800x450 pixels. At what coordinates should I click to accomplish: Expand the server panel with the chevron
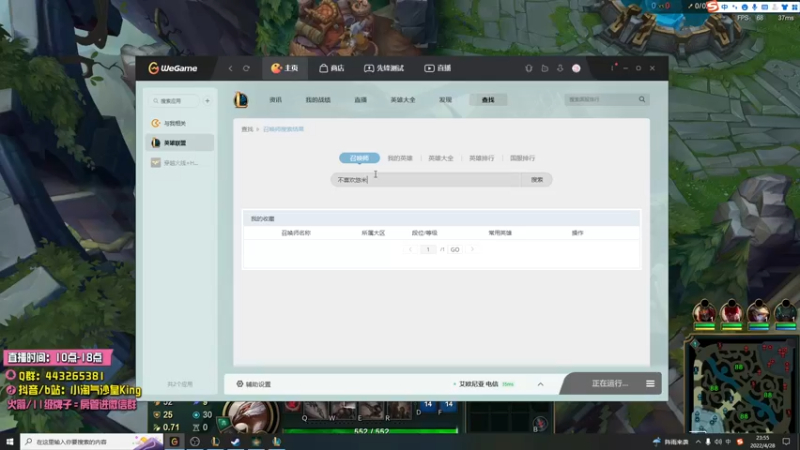[540, 384]
